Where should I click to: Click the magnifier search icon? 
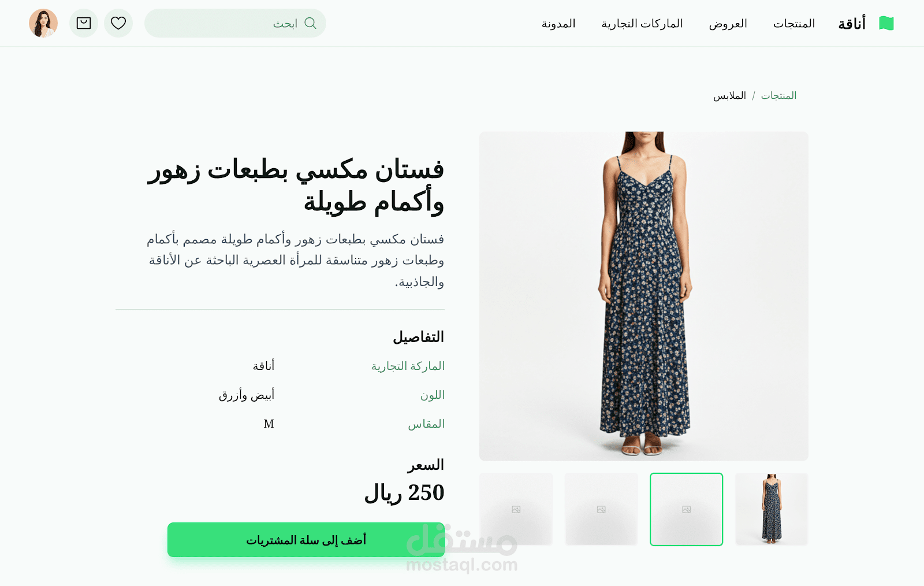point(310,23)
